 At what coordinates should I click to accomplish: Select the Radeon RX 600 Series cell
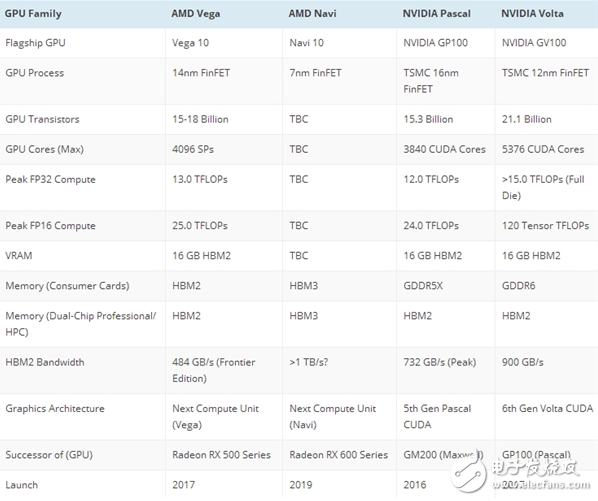tap(339, 455)
